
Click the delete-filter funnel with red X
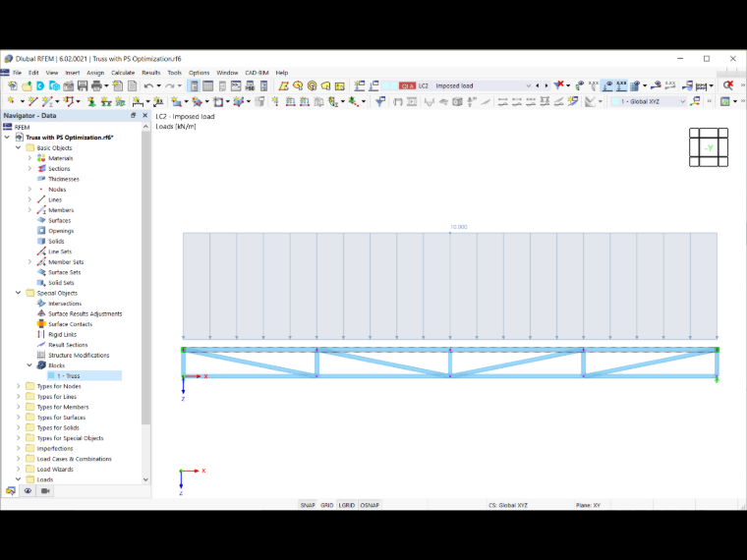[x=558, y=85]
